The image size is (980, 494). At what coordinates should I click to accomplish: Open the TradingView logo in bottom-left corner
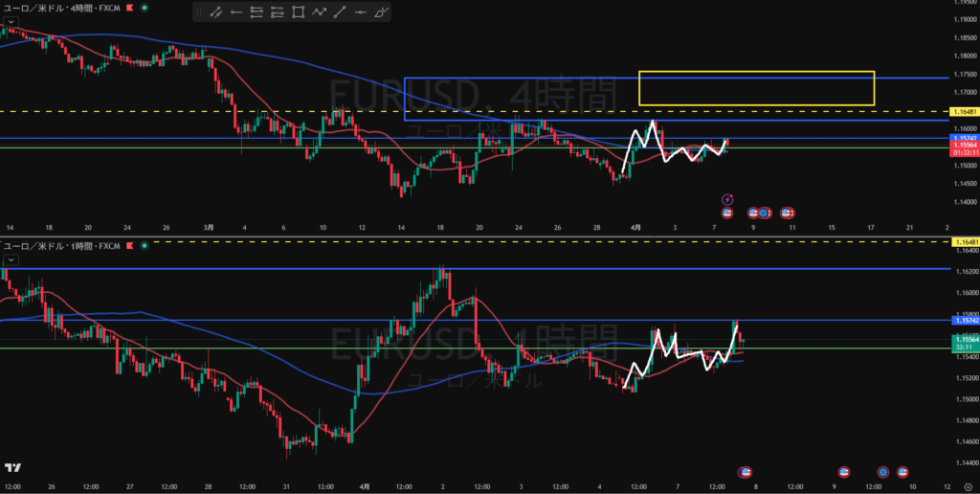click(12, 467)
